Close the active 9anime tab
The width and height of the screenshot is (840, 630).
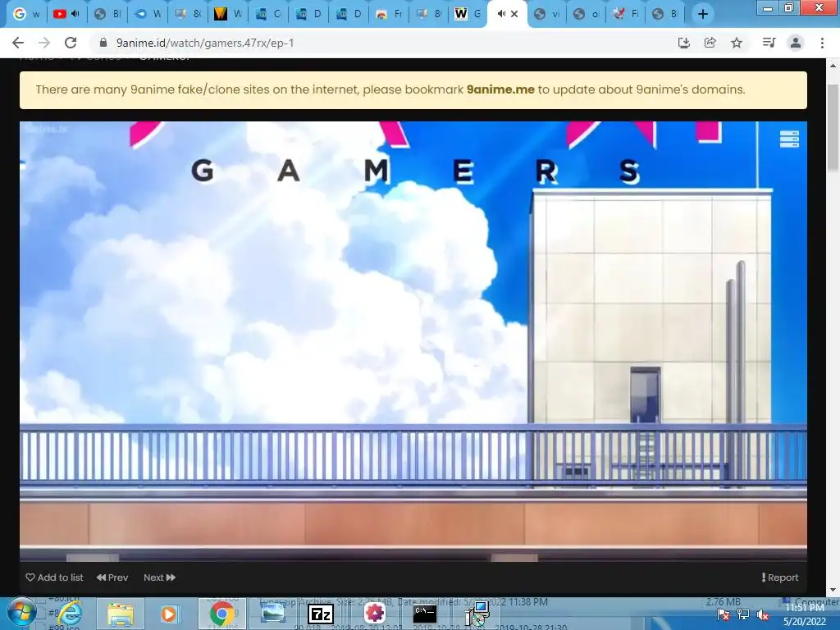[x=514, y=14]
